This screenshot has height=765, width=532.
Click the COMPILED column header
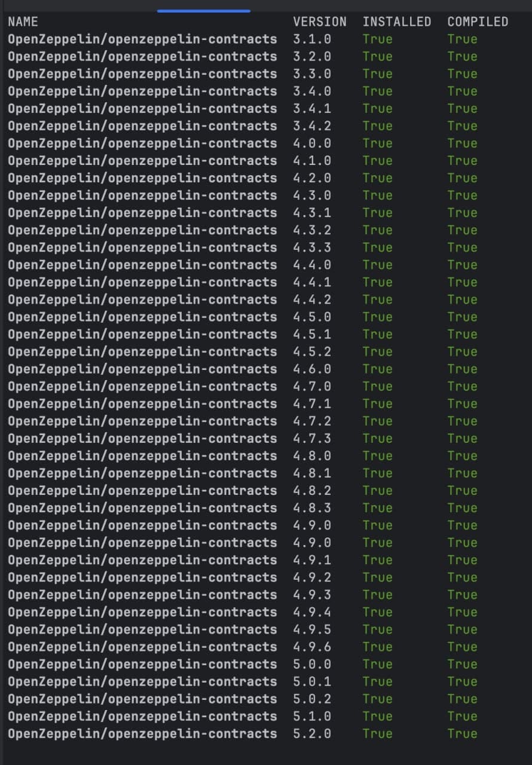pyautogui.click(x=476, y=22)
